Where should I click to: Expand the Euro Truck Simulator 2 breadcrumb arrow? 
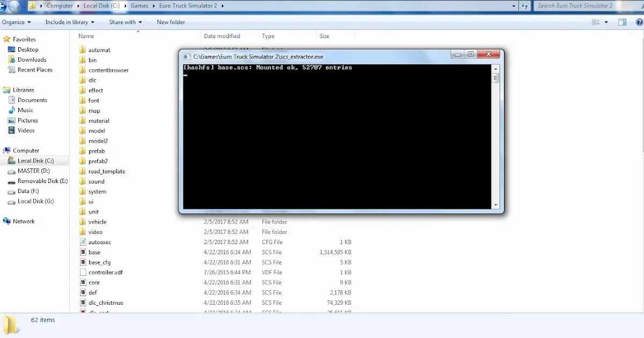click(x=223, y=6)
